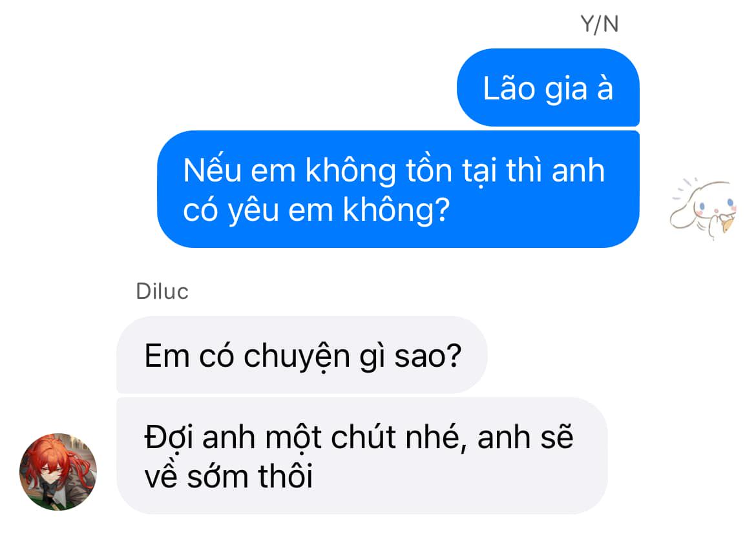756x554 pixels.
Task: Select the "Em có chuyện gì sao?" message
Action: click(302, 355)
